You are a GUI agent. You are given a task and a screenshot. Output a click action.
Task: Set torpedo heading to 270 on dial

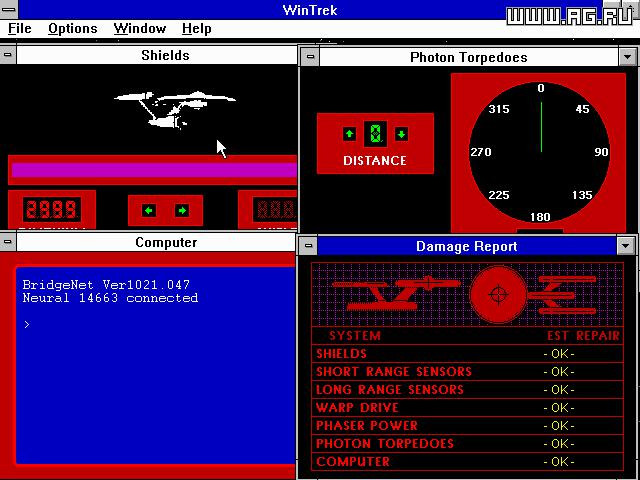[x=481, y=152]
